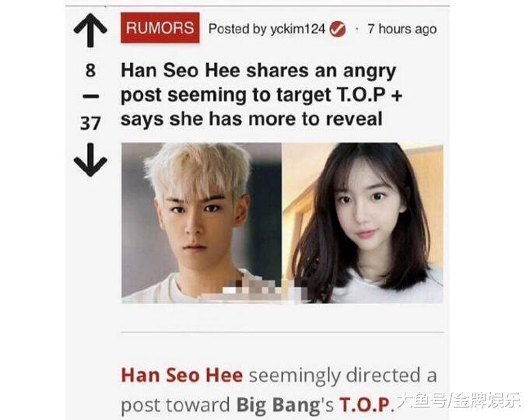This screenshot has height=420, width=530.
Task: Downvote the post with the down arrow
Action: click(90, 159)
